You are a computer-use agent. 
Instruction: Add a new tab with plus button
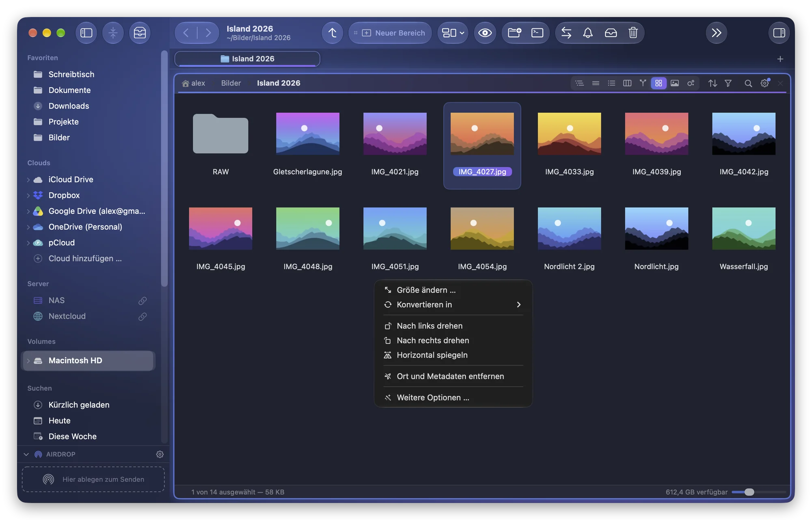pyautogui.click(x=780, y=59)
